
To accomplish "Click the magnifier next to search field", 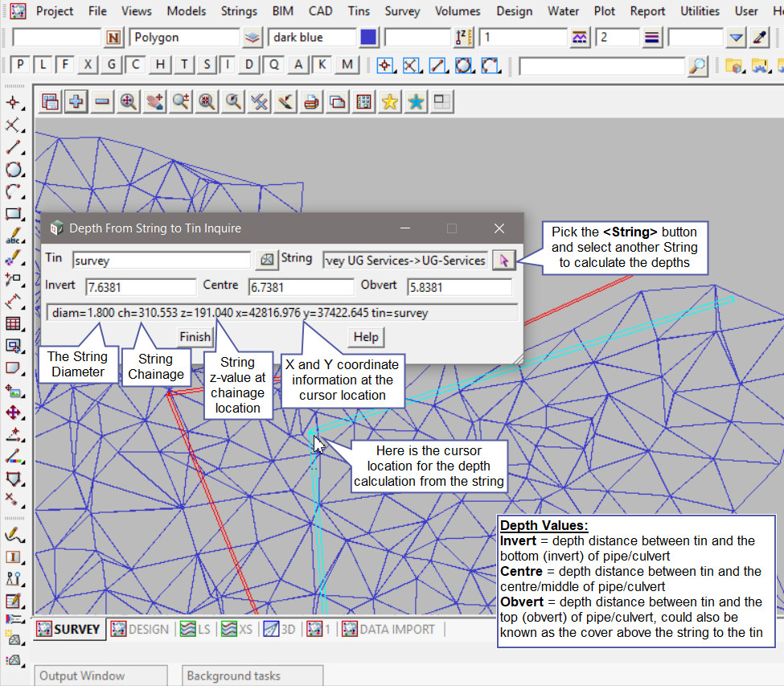I will 698,66.
